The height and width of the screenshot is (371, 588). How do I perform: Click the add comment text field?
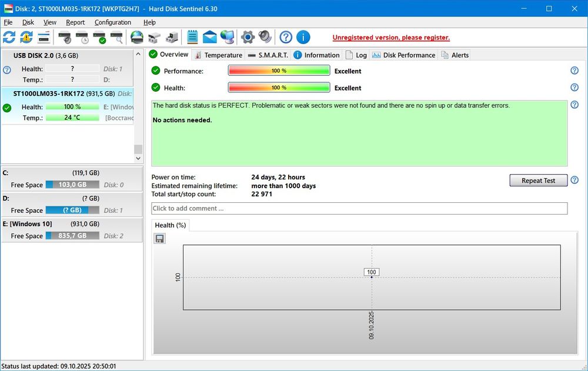coord(359,208)
